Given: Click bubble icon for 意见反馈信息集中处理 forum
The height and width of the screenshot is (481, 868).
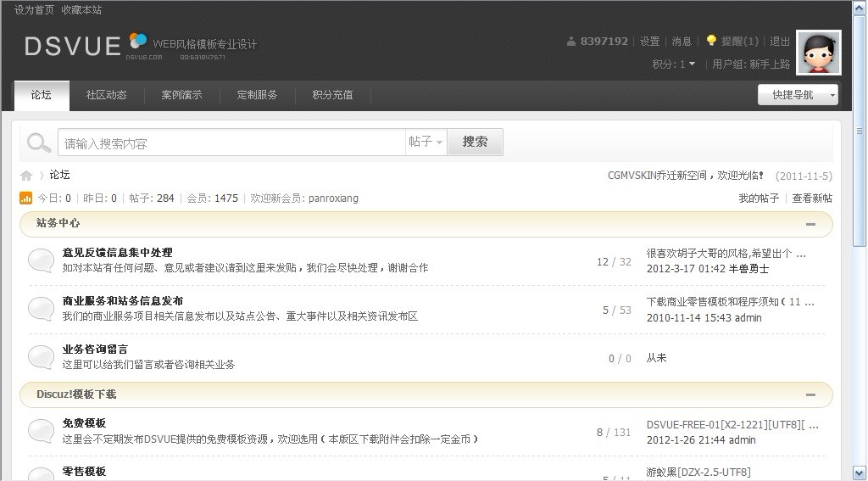Looking at the screenshot, I should (x=41, y=260).
